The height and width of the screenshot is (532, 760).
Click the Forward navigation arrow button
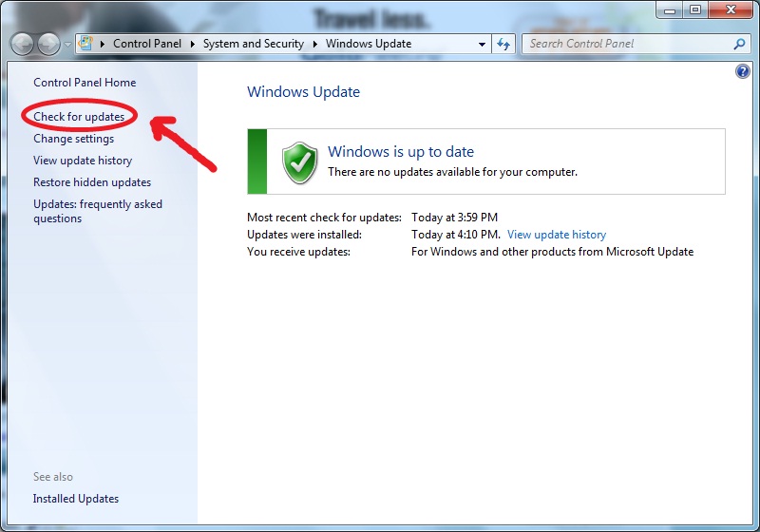pyautogui.click(x=49, y=45)
